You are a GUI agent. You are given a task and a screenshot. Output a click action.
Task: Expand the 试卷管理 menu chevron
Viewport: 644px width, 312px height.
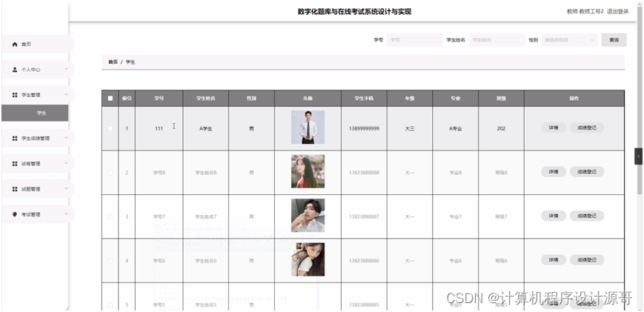66,163
